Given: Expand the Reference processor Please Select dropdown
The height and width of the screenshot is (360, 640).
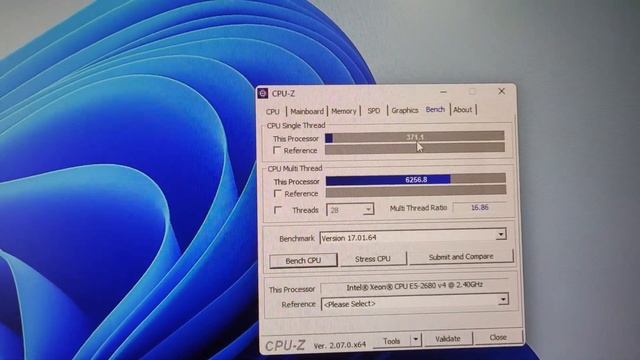Looking at the screenshot, I should click(503, 300).
